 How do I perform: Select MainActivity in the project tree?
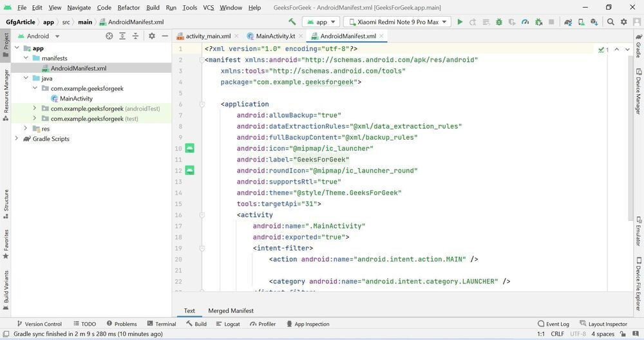[x=76, y=99]
